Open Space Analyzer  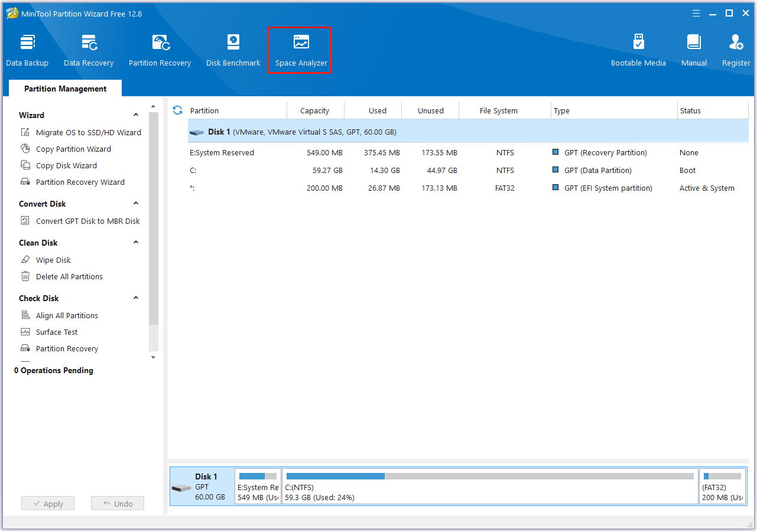301,50
